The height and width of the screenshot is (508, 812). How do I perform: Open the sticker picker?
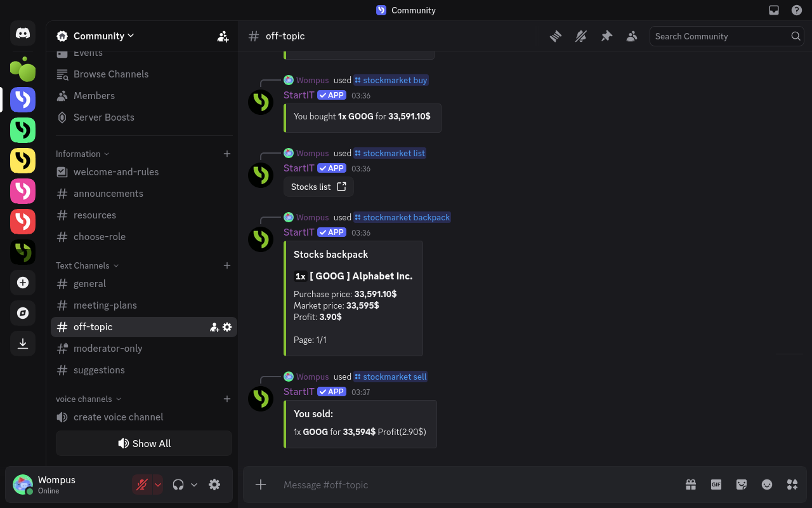coord(742,485)
